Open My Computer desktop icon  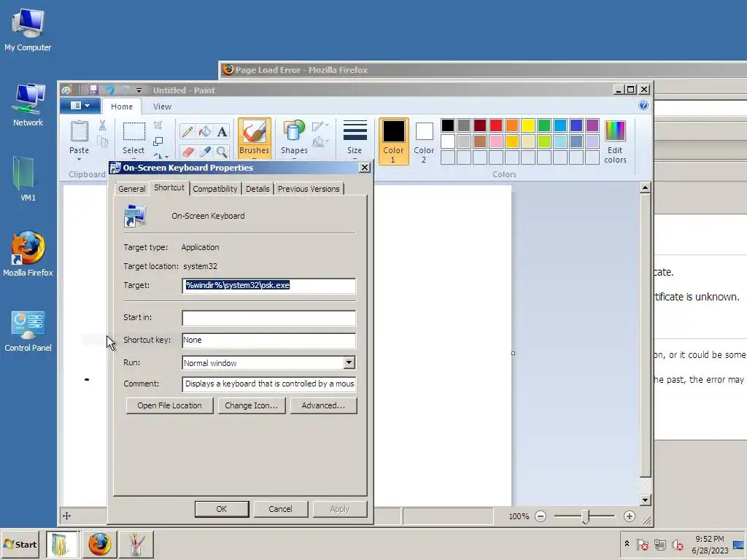(x=28, y=29)
